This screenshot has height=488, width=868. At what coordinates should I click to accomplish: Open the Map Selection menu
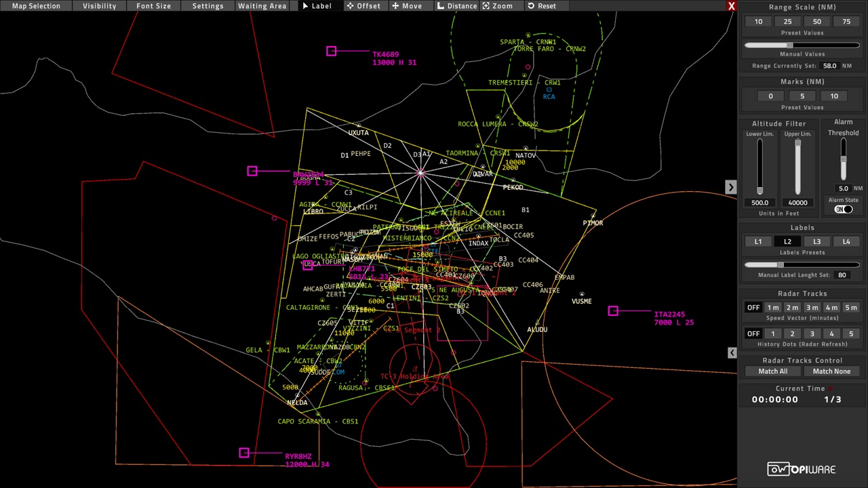click(36, 6)
